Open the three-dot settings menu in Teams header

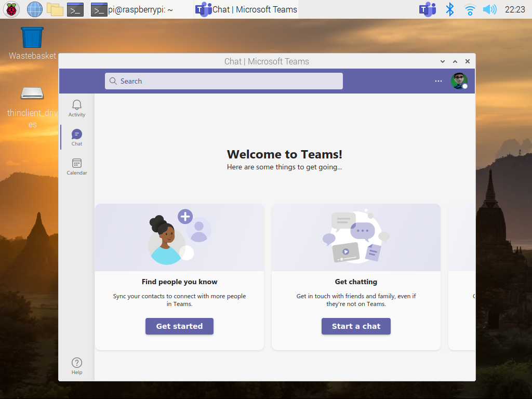[438, 81]
